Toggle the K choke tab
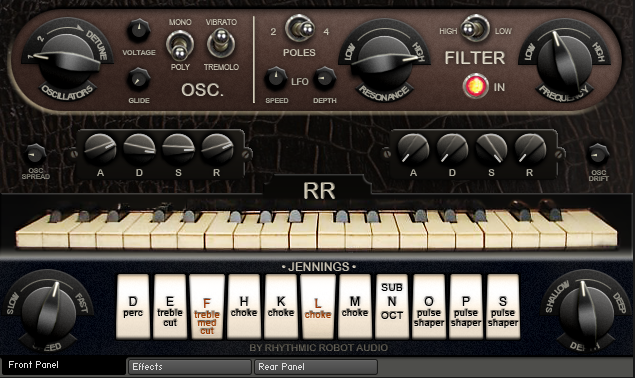 click(281, 306)
